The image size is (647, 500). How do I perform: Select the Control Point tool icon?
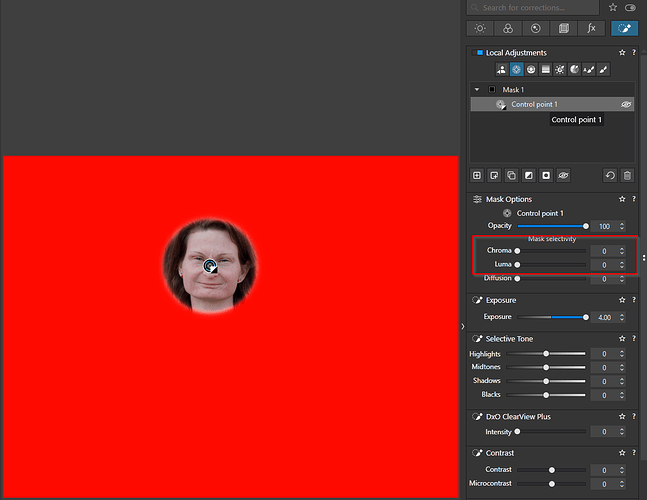pyautogui.click(x=517, y=70)
